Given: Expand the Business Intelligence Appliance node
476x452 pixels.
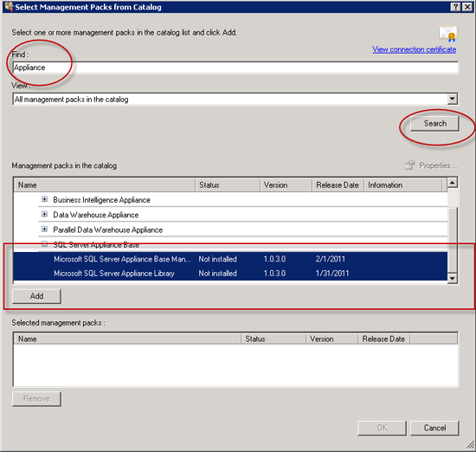Looking at the screenshot, I should click(x=44, y=199).
